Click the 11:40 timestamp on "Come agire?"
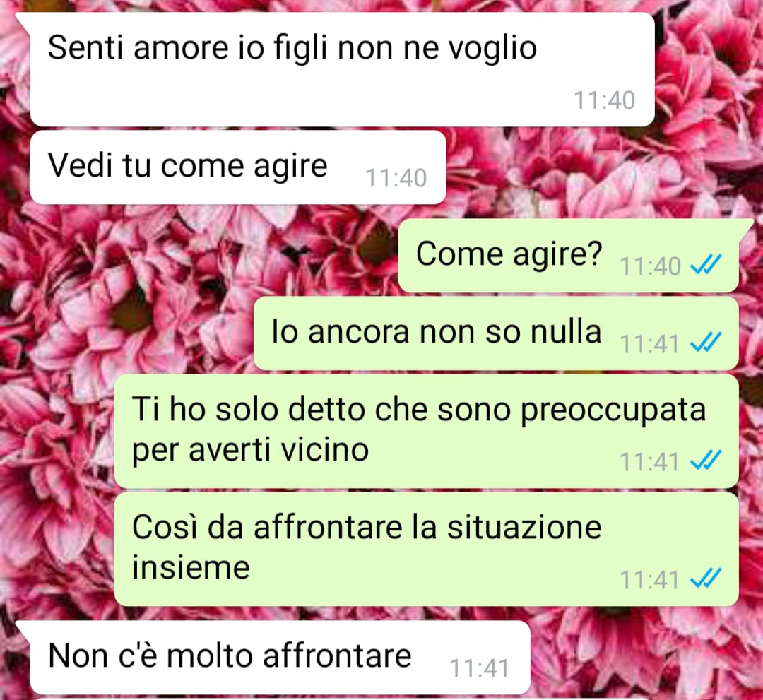The image size is (763, 700). click(x=650, y=266)
